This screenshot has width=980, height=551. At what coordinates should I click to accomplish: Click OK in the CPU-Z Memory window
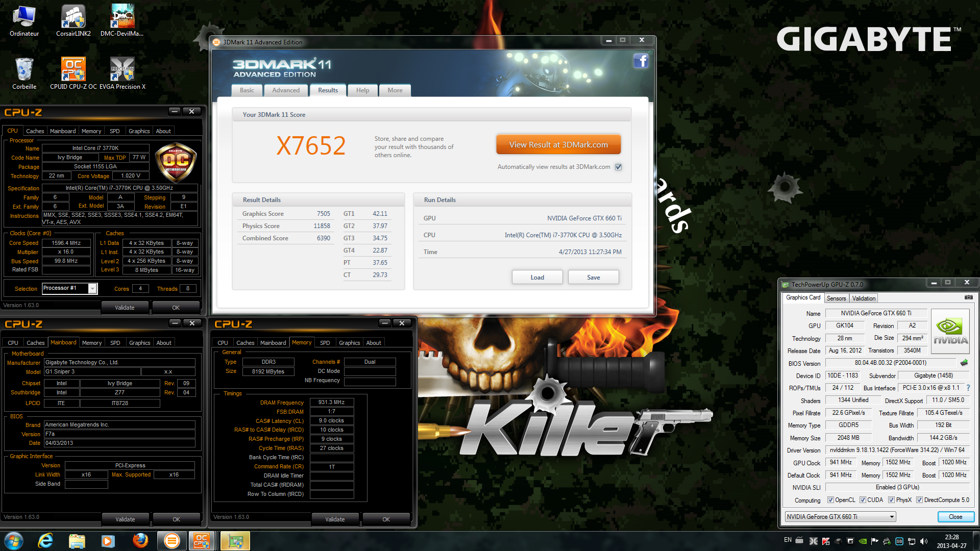pyautogui.click(x=386, y=519)
